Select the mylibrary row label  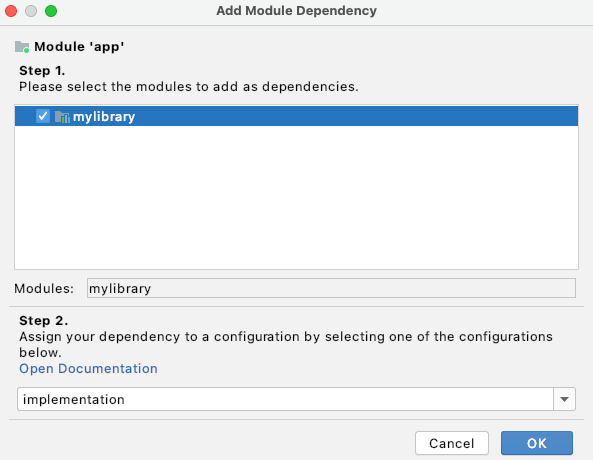click(104, 117)
